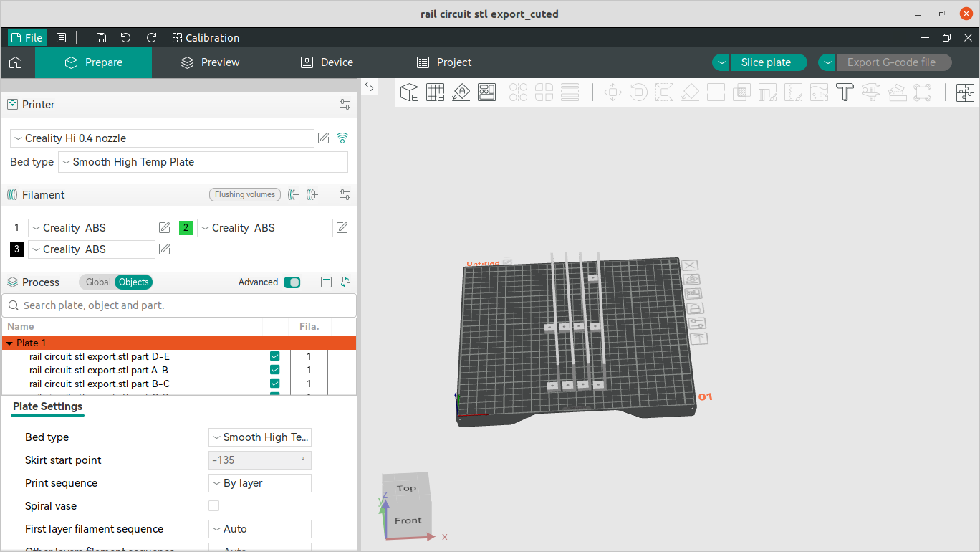Collapse the Plate 1 tree node
The image size is (980, 552).
pyautogui.click(x=9, y=343)
